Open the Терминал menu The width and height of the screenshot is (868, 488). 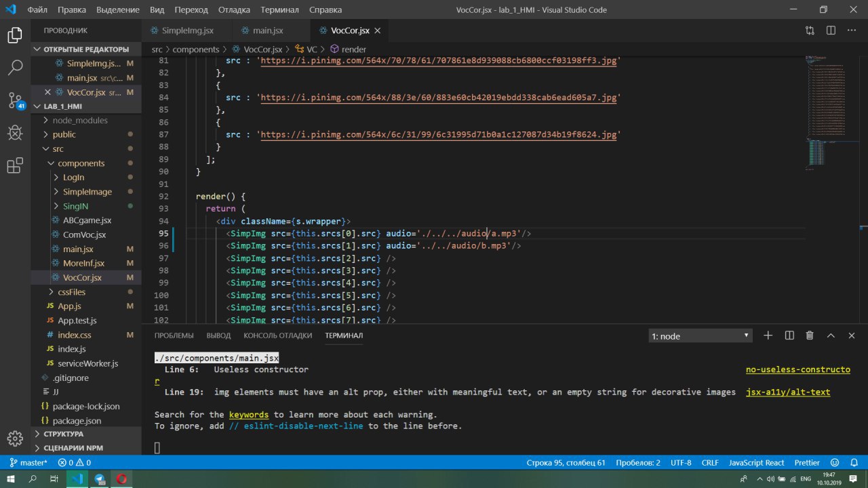(x=279, y=10)
